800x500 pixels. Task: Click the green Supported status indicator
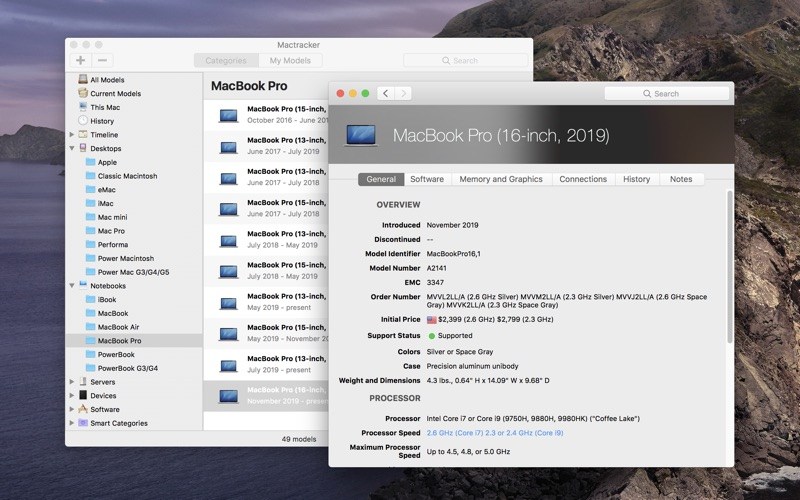click(432, 336)
